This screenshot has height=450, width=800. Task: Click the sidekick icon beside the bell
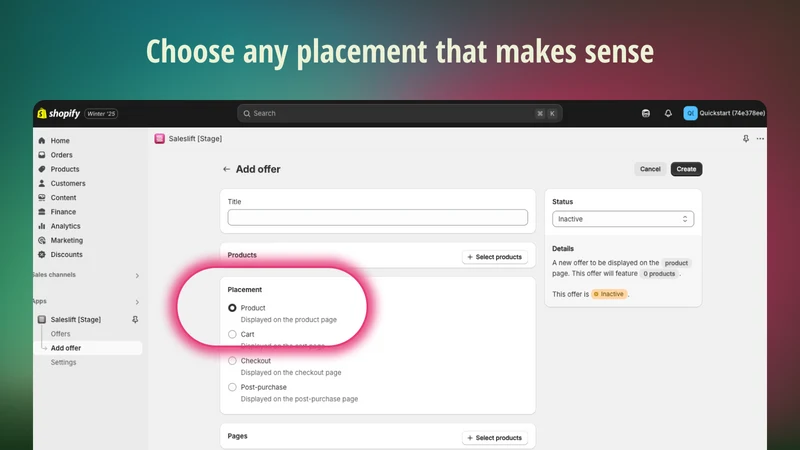coord(645,113)
